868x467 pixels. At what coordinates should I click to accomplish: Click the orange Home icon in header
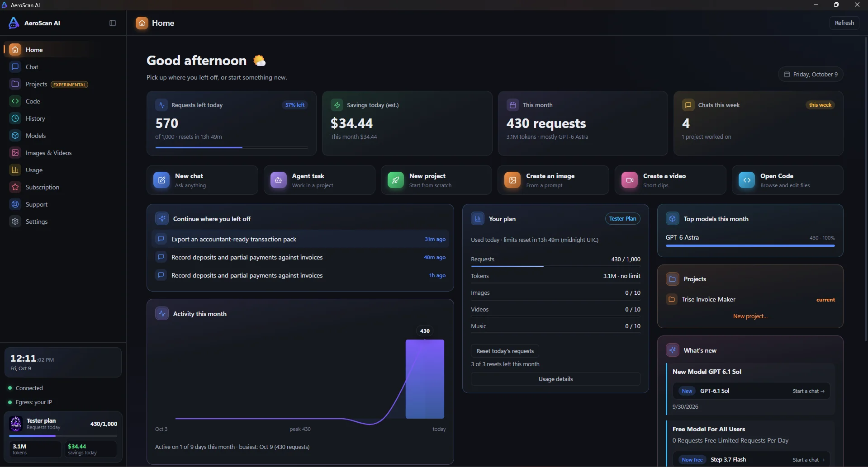[x=142, y=23]
